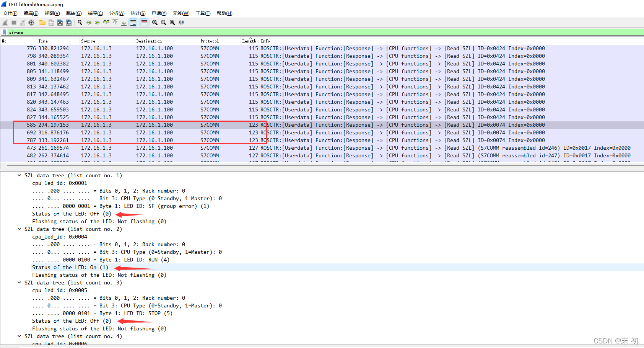This screenshot has height=348, width=644.
Task: Open the 帮助(H) menu
Action: pos(224,13)
